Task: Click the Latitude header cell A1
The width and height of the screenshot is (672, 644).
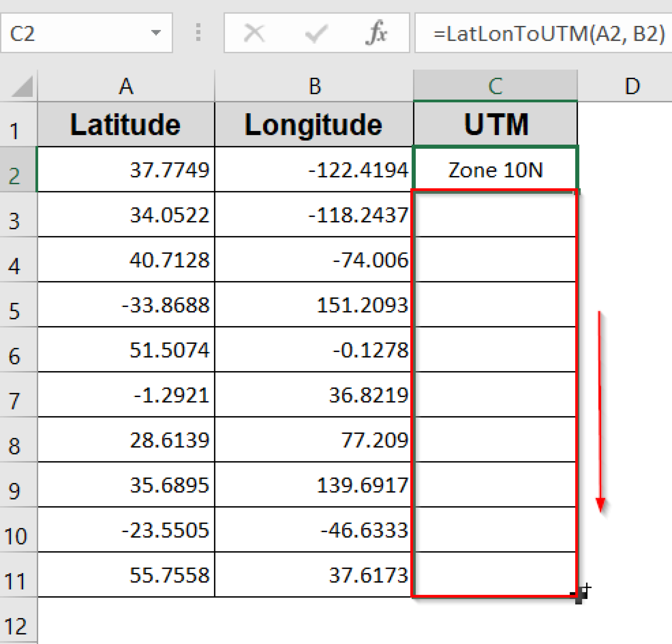Action: 125,124
